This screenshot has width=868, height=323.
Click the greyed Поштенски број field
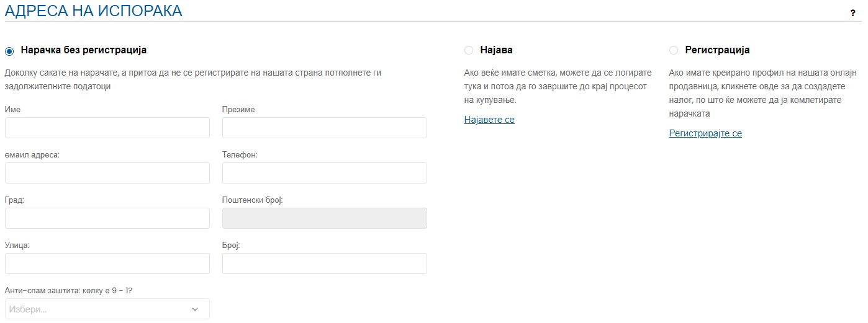[x=325, y=218]
